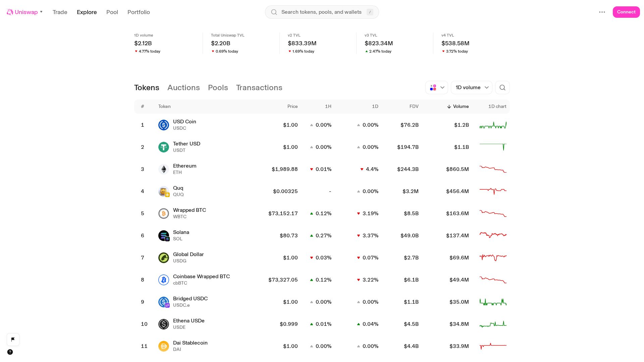Focus the search tokens, pools, and wallets field
The height and width of the screenshot is (362, 644).
322,12
